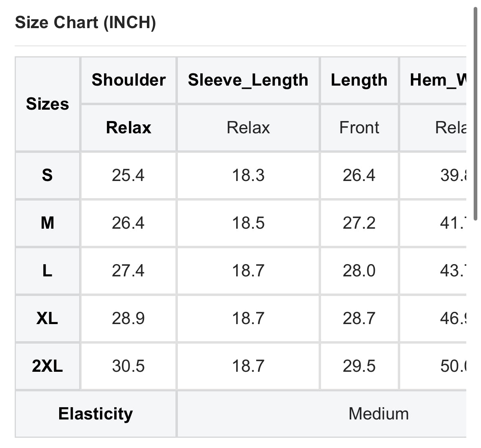This screenshot has width=481, height=448.
Task: Click the vertical scrollbar on the right
Action: [x=475, y=114]
